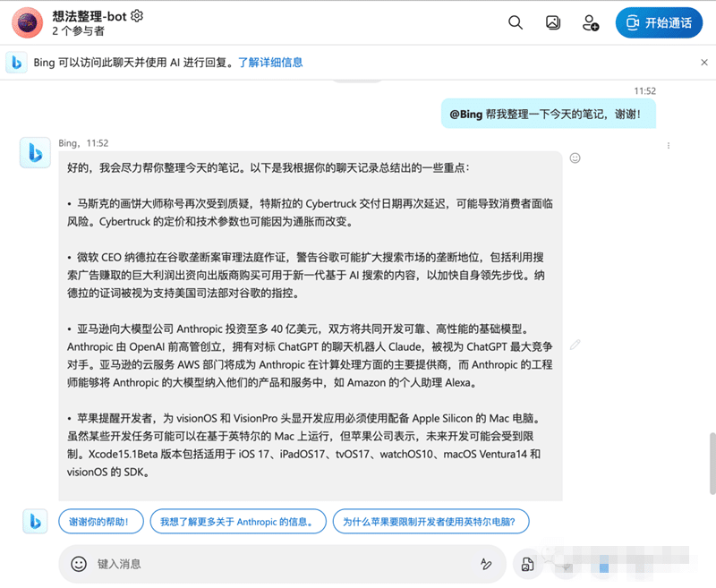
Task: Click the 想法整理-bot chat title
Action: tap(89, 16)
